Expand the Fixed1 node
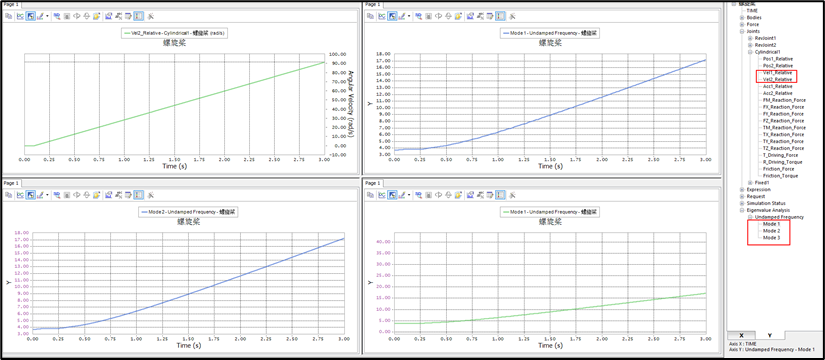The image size is (825, 360). [x=750, y=183]
